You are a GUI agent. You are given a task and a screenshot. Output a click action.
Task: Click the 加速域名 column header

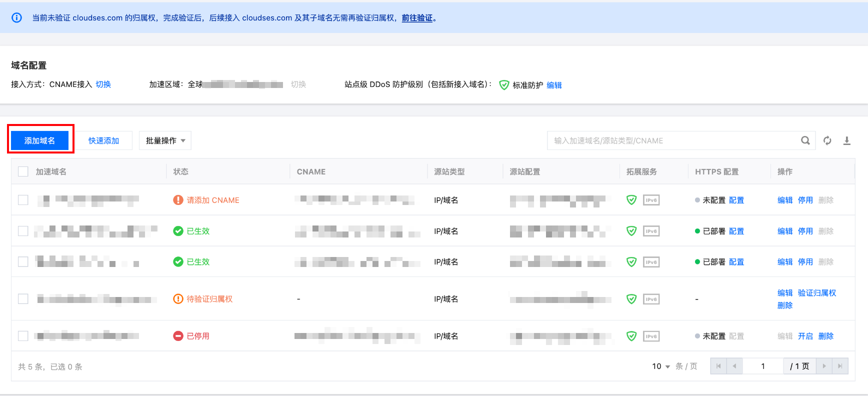tap(51, 171)
